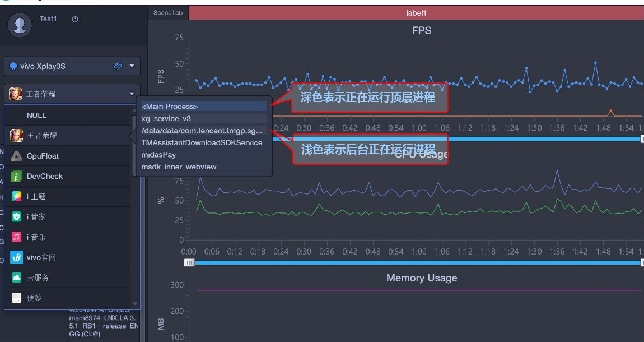This screenshot has height=342, width=644.
Task: Click the white 便签 notes icon
Action: pos(16,298)
